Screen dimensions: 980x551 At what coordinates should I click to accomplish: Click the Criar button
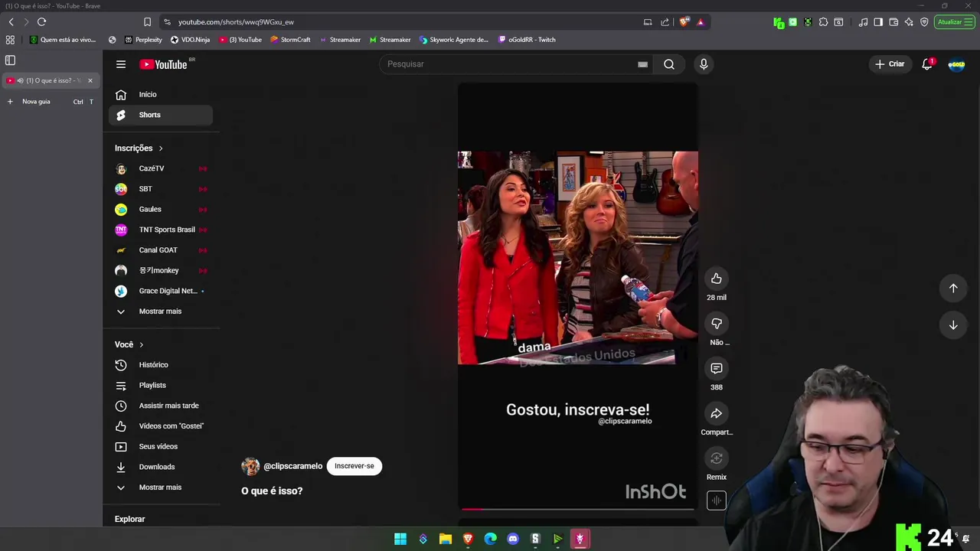click(x=890, y=64)
